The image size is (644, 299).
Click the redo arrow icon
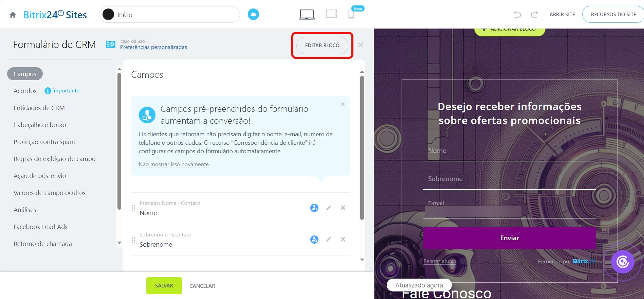point(534,15)
